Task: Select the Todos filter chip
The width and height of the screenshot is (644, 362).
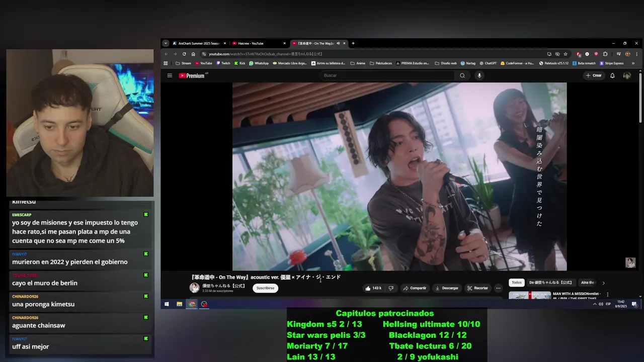Action: (x=517, y=283)
